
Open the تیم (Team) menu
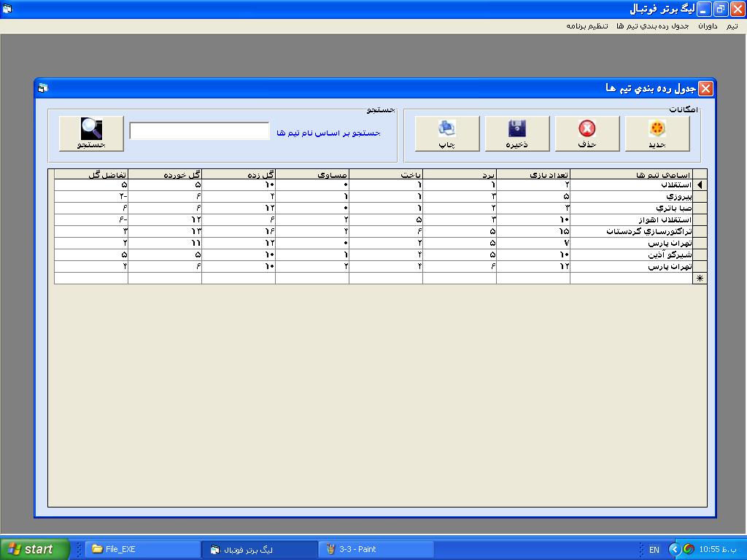732,26
